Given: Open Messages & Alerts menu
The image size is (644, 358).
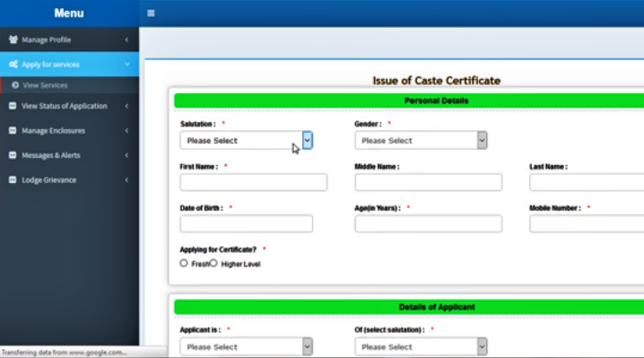Looking at the screenshot, I should (x=69, y=155).
